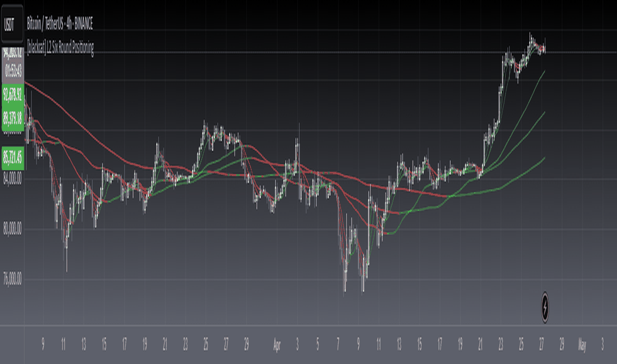
Task: Click the 84,000.00 price axis level
Action: click(x=12, y=179)
